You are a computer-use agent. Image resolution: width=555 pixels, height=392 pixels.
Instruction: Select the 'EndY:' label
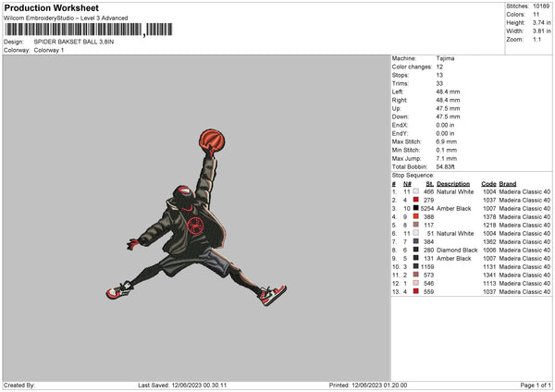click(x=400, y=133)
